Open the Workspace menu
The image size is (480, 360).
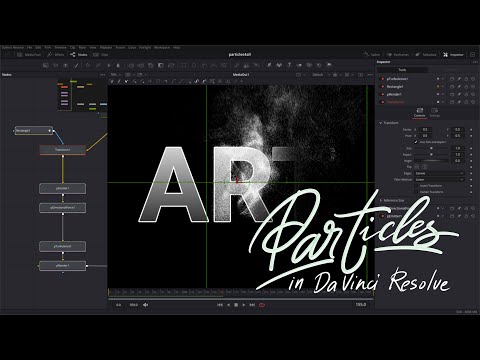(x=162, y=48)
